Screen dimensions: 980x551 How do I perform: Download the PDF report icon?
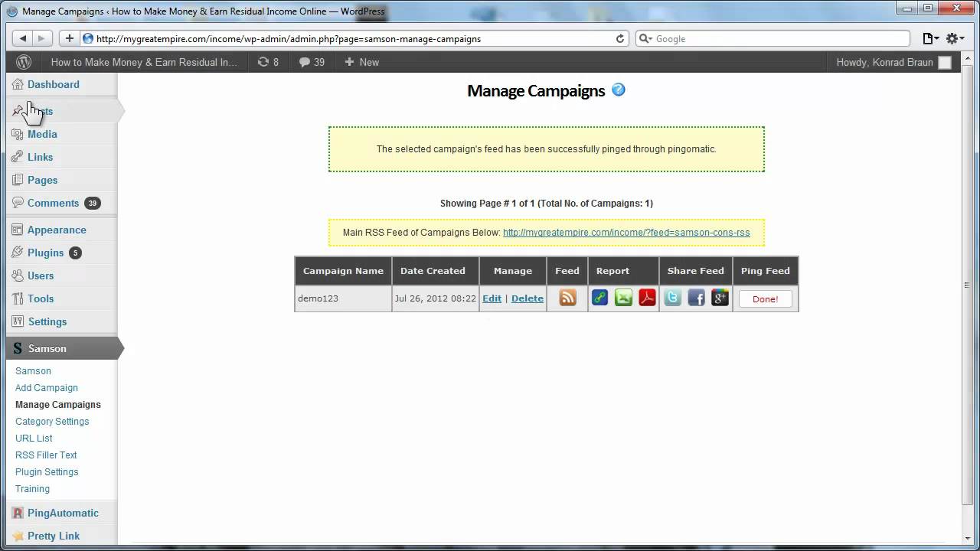(648, 298)
